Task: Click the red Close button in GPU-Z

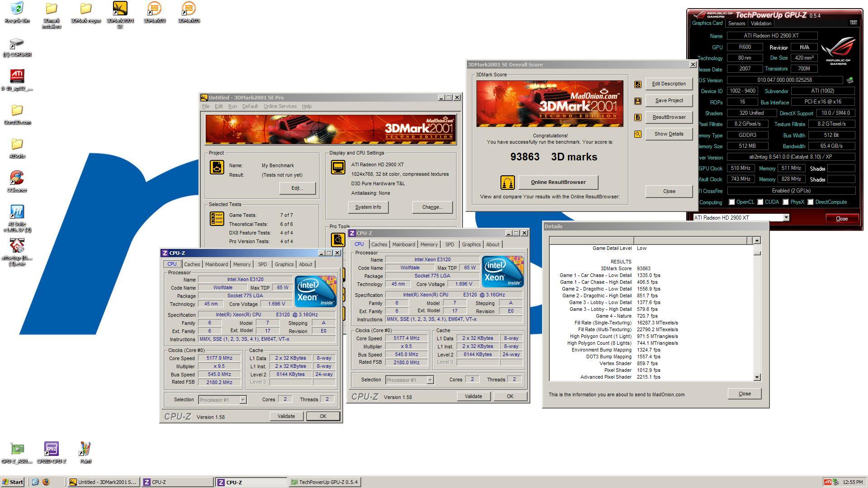Action: point(842,219)
